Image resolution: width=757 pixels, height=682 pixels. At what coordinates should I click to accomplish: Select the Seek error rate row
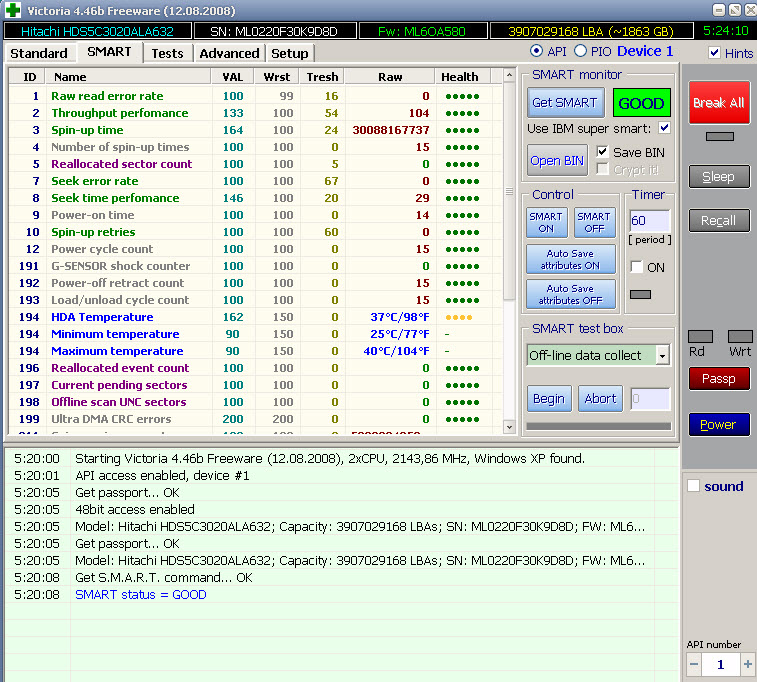pos(256,181)
